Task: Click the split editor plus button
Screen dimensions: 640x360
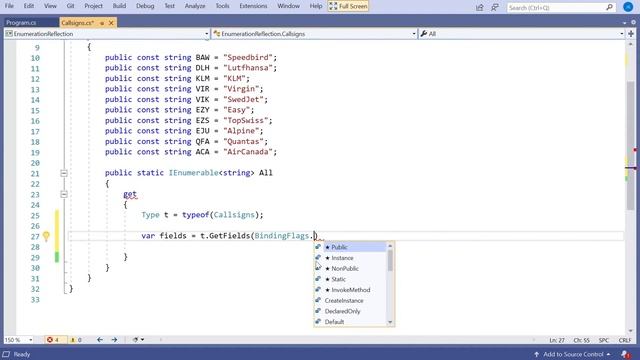Action: pos(631,34)
